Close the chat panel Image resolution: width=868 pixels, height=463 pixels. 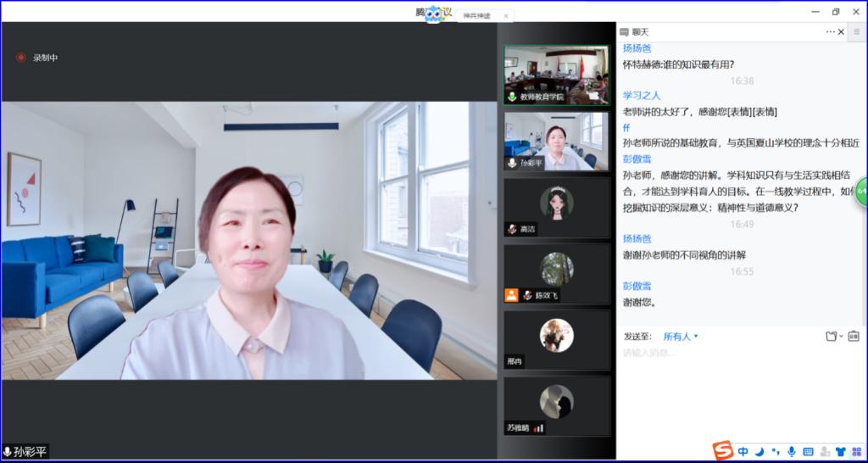[x=841, y=32]
